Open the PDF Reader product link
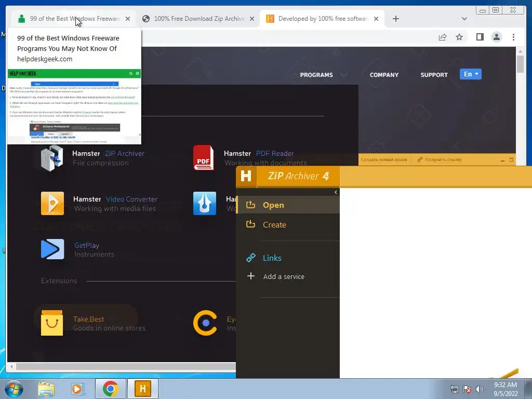The image size is (532, 399). click(265, 158)
